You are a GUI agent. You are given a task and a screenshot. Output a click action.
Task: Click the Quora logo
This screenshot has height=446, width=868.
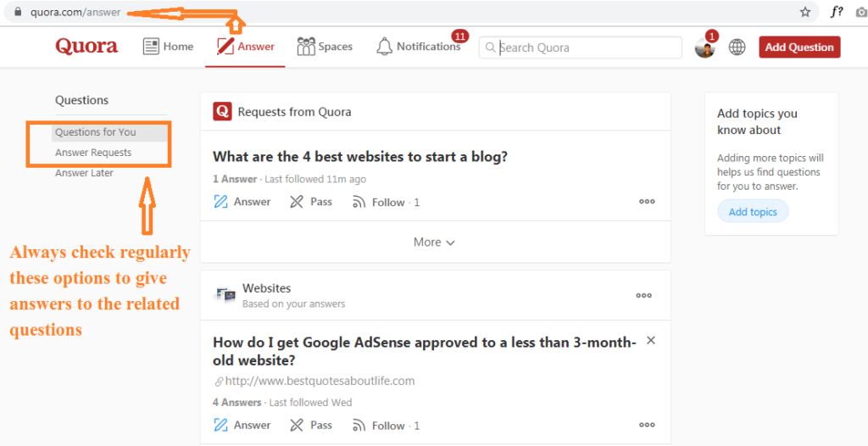coord(86,47)
